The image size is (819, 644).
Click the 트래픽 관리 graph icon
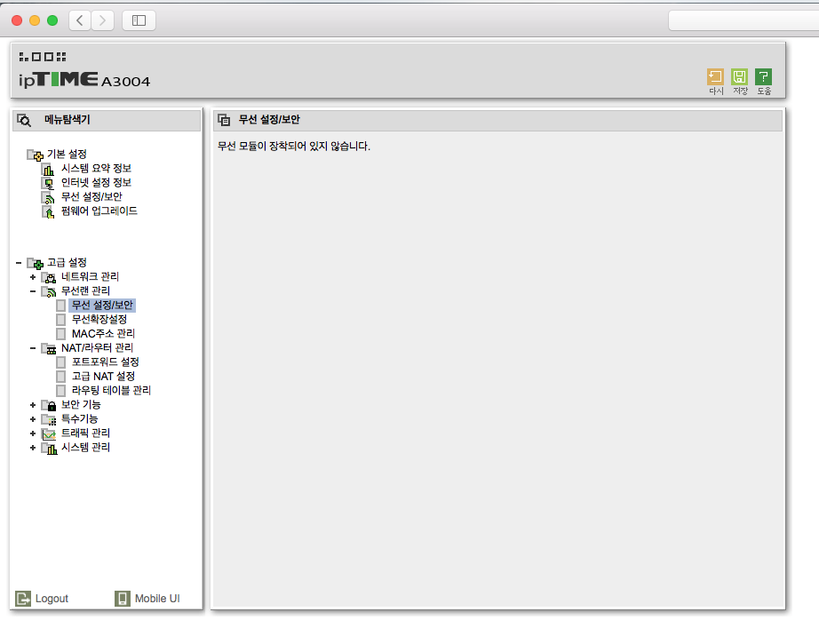pos(49,434)
